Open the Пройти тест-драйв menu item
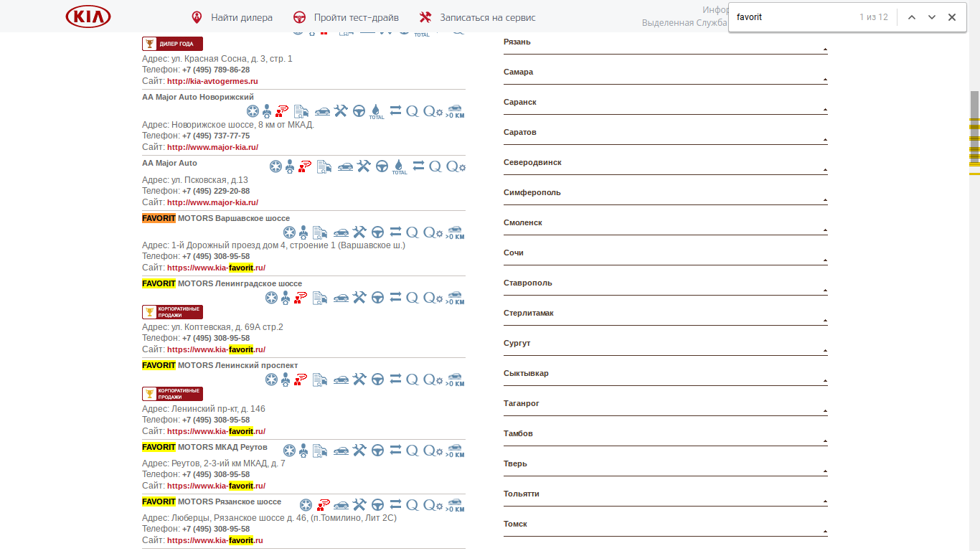Screen dimensions: 980x551 pyautogui.click(x=356, y=17)
